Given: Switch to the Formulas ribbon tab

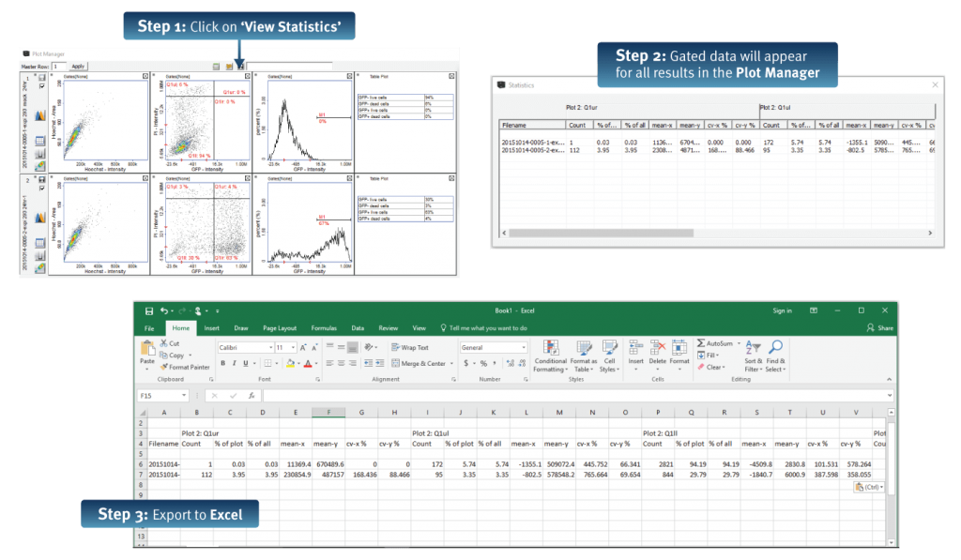Looking at the screenshot, I should [x=324, y=328].
